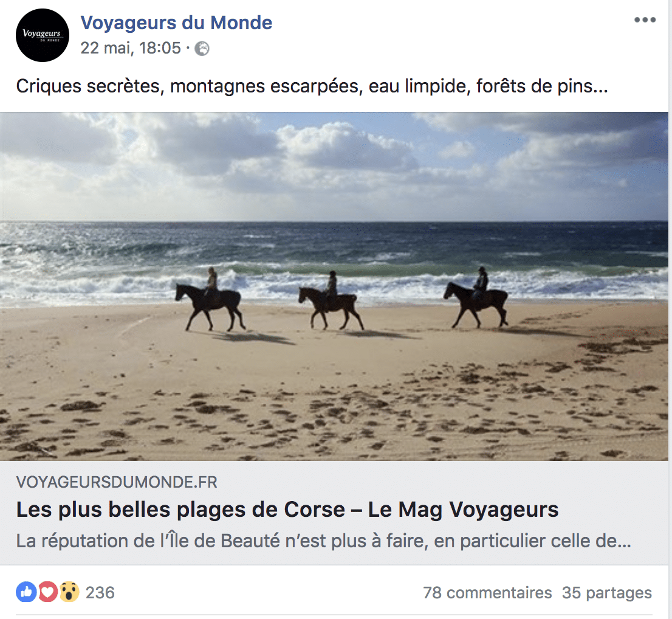This screenshot has height=619, width=672.
Task: Click the cloudy sky area of the link image
Action: [334, 167]
